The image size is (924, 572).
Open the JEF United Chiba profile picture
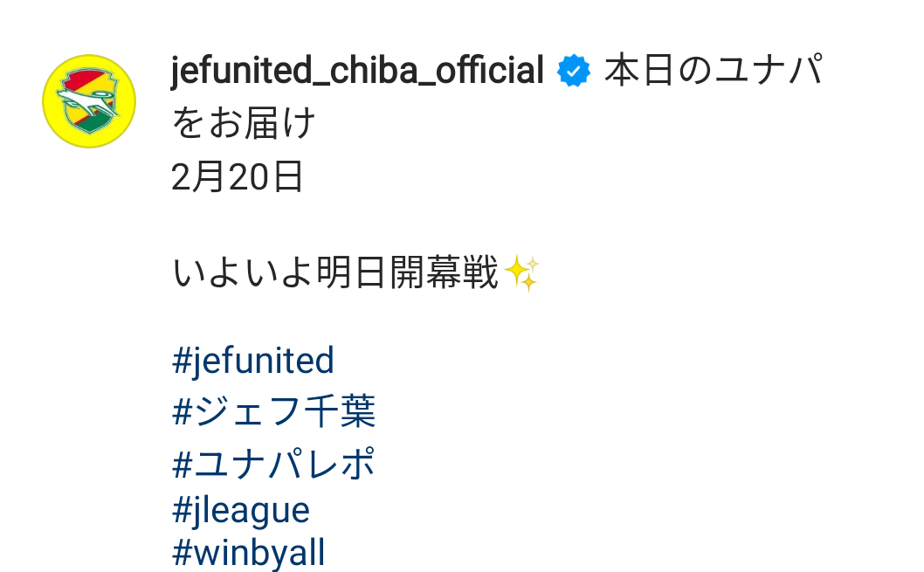89,101
